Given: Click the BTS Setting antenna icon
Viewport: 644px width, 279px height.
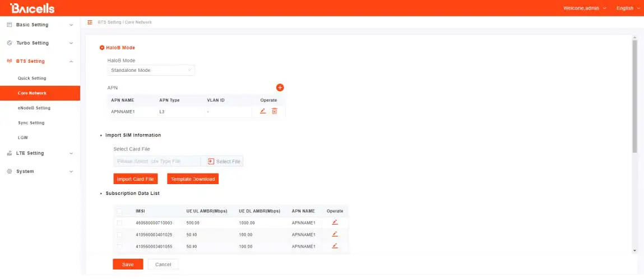Looking at the screenshot, I should tap(9, 61).
